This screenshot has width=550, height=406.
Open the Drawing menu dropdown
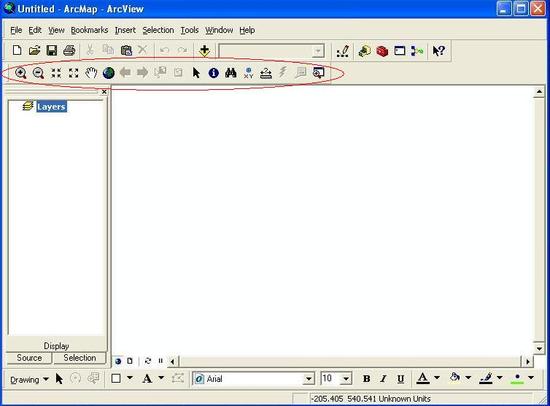pyautogui.click(x=29, y=380)
